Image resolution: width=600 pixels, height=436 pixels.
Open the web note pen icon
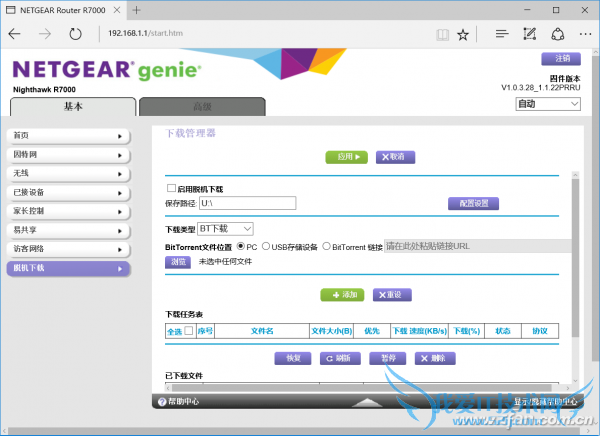point(530,34)
